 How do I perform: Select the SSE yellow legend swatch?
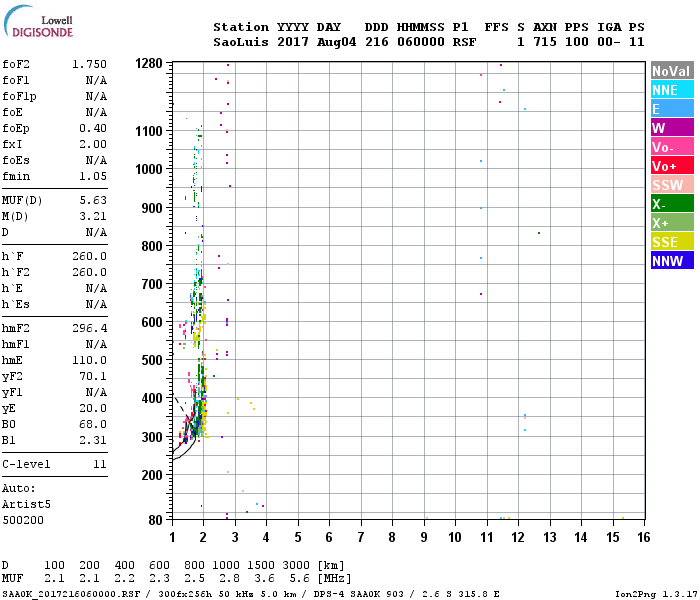[x=672, y=242]
